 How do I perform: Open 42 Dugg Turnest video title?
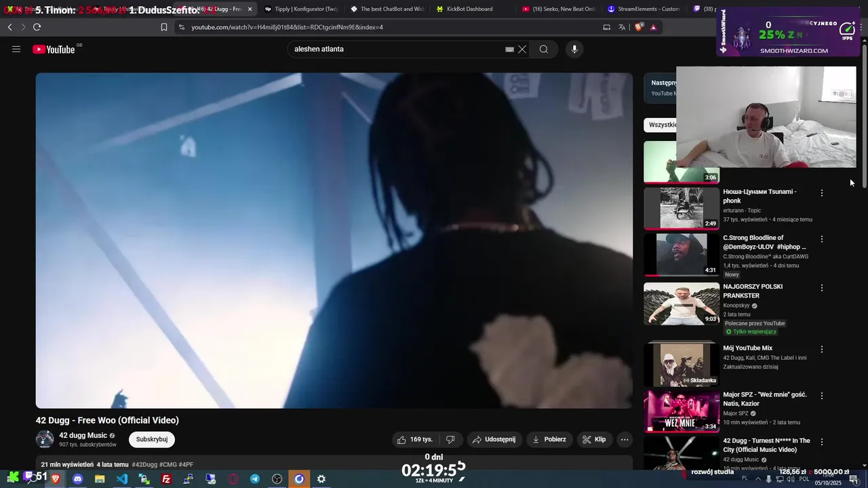coord(766,445)
